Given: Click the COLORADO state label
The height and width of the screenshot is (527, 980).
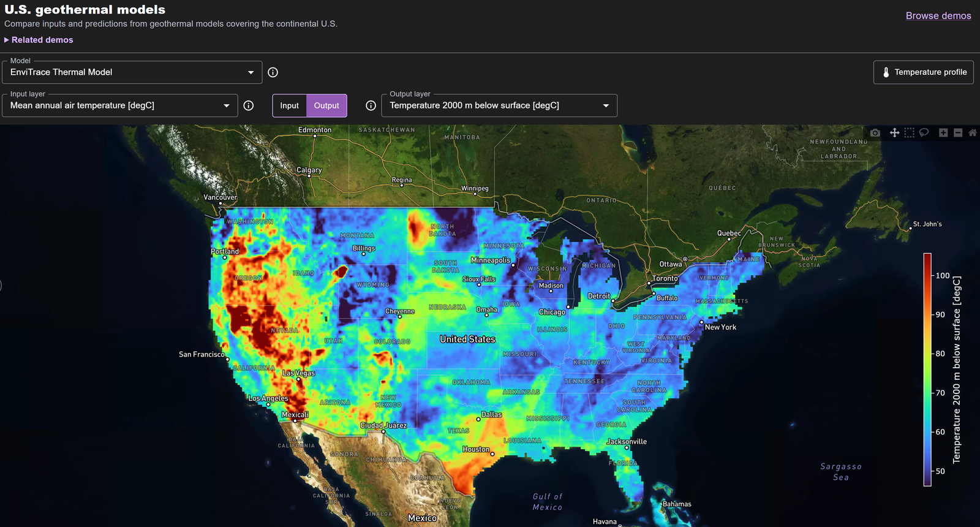Looking at the screenshot, I should click(392, 341).
